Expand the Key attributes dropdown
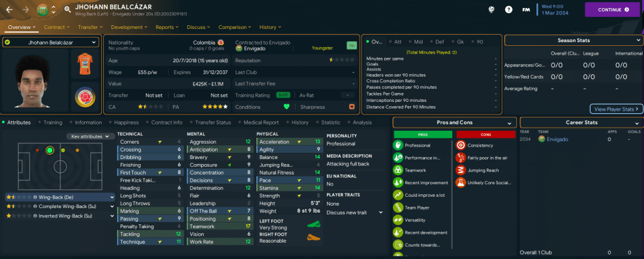644x259 pixels. (x=91, y=136)
